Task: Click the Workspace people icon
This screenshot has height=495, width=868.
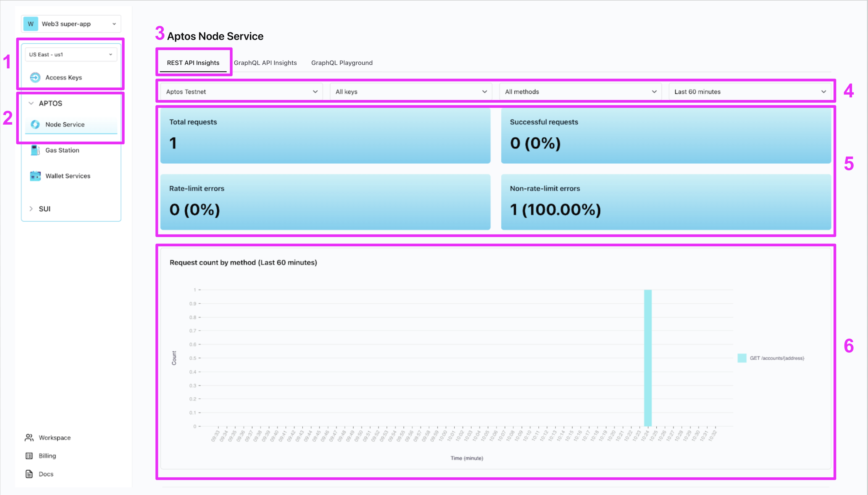Action: pos(29,438)
